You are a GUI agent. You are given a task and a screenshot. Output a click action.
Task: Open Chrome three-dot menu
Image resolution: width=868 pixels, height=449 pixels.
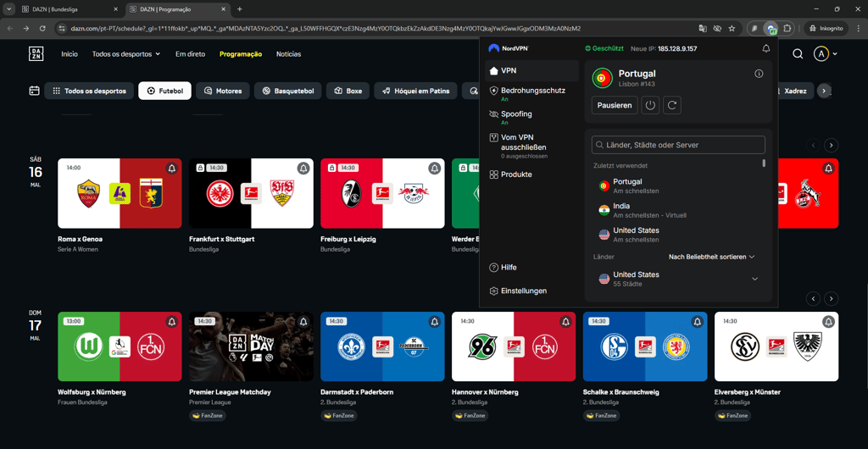[x=857, y=28]
